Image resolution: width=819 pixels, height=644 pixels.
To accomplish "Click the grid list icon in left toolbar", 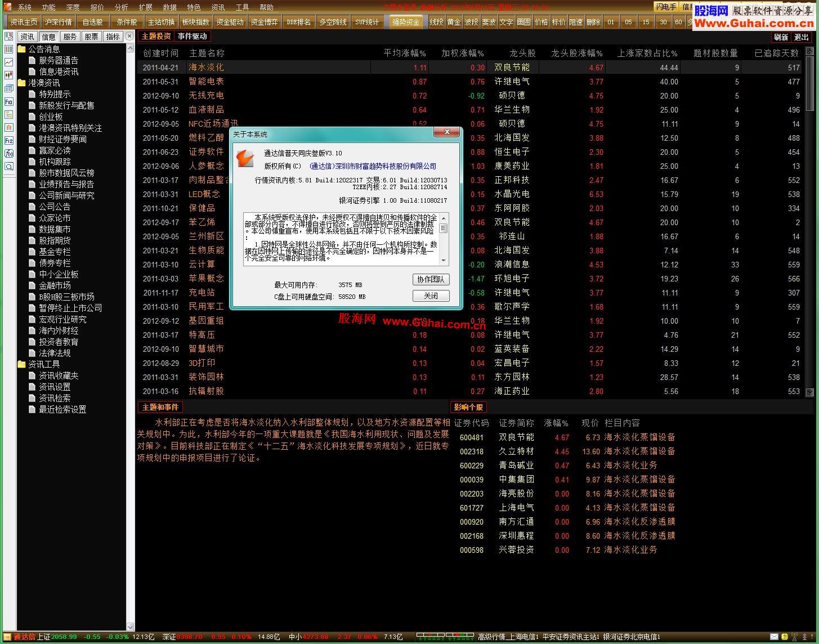I will tap(8, 50).
